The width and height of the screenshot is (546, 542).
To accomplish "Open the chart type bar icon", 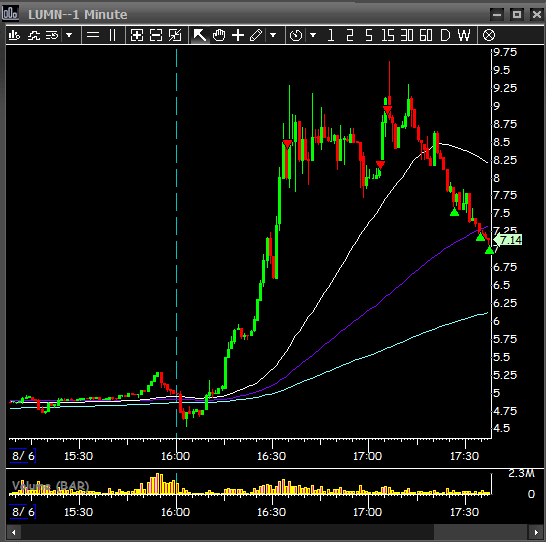I will pyautogui.click(x=14, y=35).
